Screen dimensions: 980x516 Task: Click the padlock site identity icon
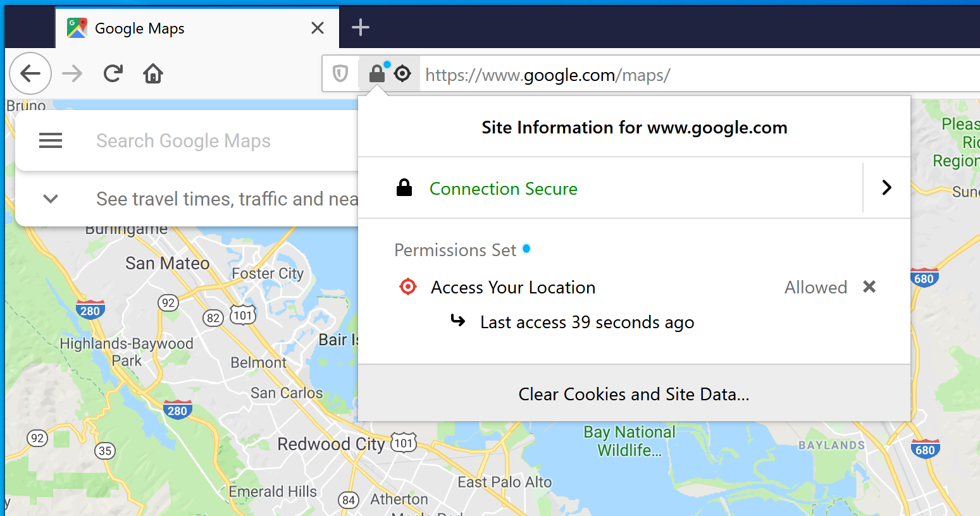pyautogui.click(x=377, y=74)
